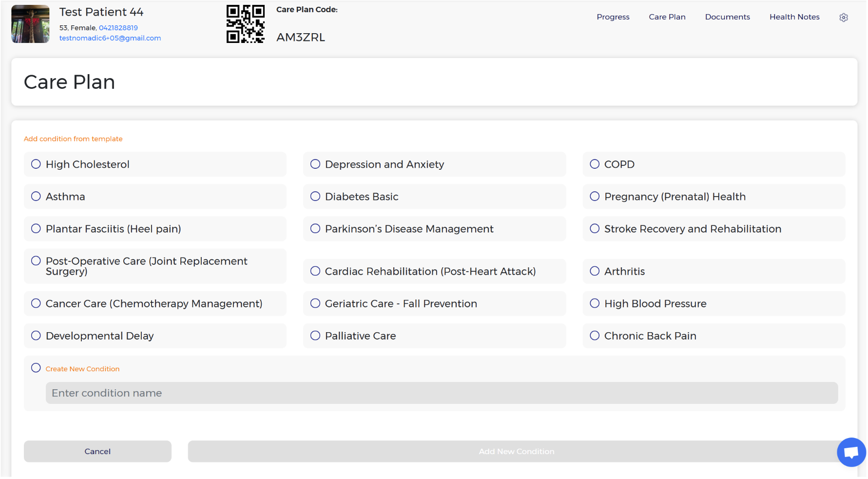This screenshot has width=868, height=479.
Task: Select the Palliative Care template
Action: [315, 336]
